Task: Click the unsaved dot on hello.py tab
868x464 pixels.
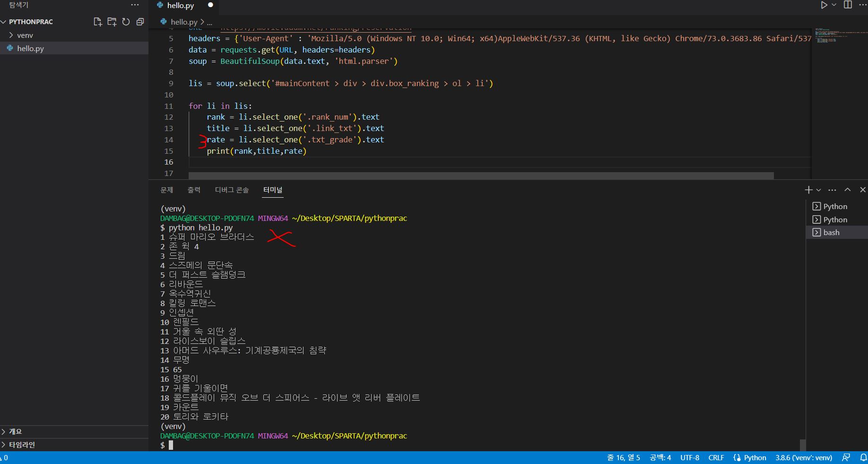Action: tap(210, 5)
